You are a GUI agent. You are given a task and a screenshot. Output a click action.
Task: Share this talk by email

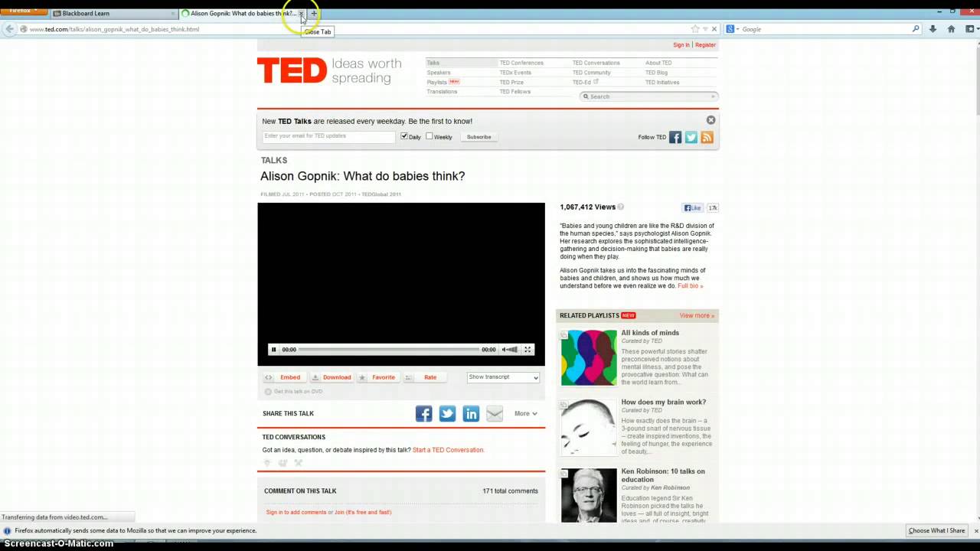[x=495, y=414]
